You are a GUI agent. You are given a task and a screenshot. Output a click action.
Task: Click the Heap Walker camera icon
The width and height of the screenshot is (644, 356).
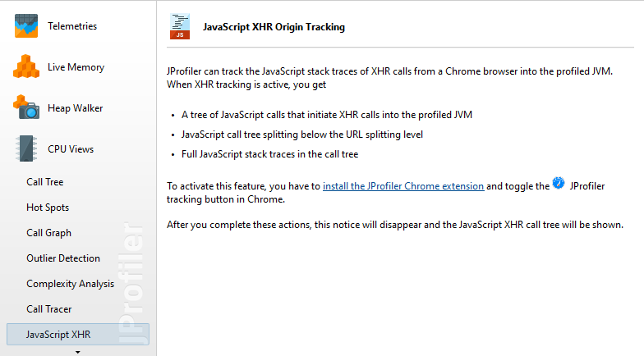coord(26,107)
